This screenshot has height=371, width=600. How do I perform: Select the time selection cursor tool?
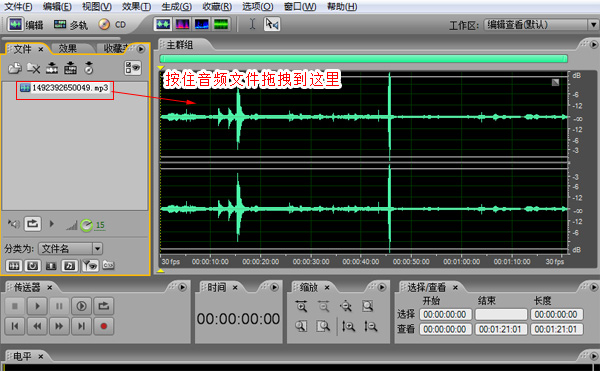tap(253, 24)
